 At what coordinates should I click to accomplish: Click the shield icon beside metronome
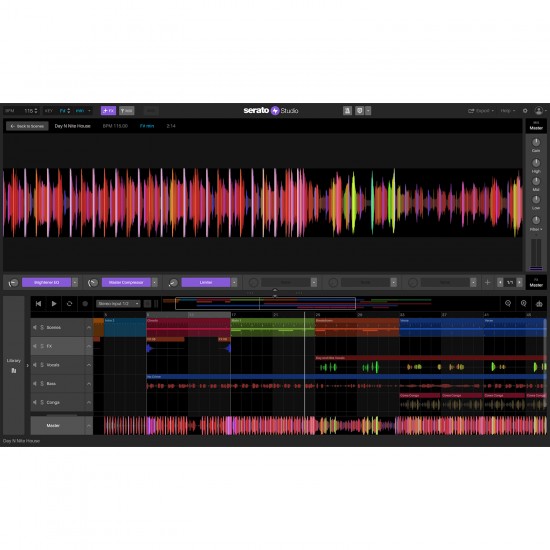(x=360, y=111)
